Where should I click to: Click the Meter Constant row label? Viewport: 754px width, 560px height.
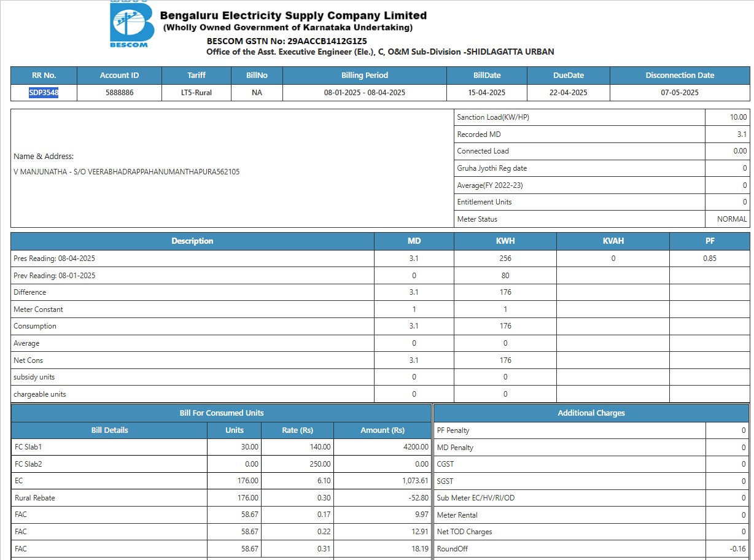[x=38, y=309]
